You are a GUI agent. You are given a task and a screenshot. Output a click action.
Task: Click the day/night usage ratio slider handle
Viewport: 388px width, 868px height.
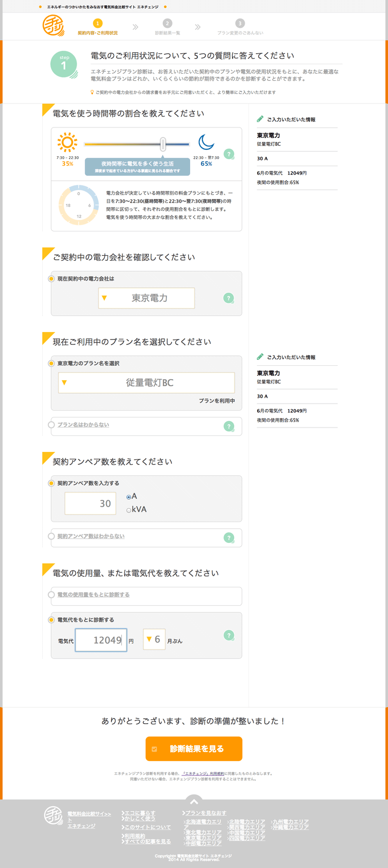[x=163, y=144]
